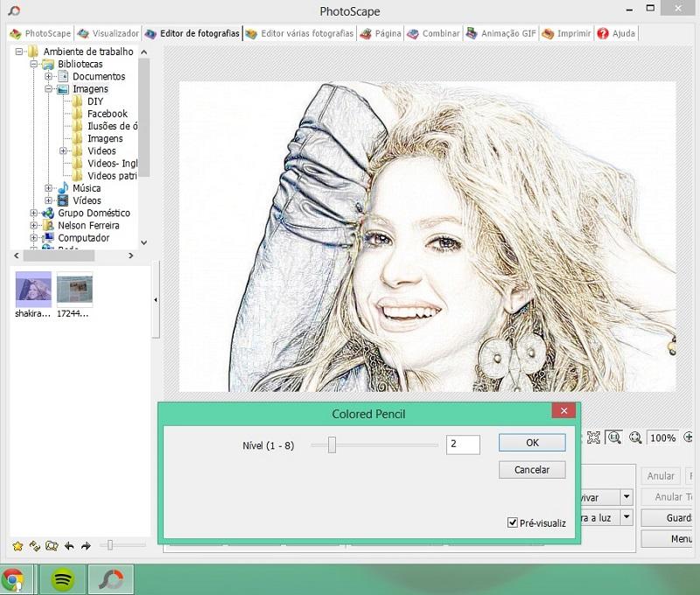The height and width of the screenshot is (595, 700).
Task: Confirm Colored Pencil with OK button
Action: pos(532,443)
